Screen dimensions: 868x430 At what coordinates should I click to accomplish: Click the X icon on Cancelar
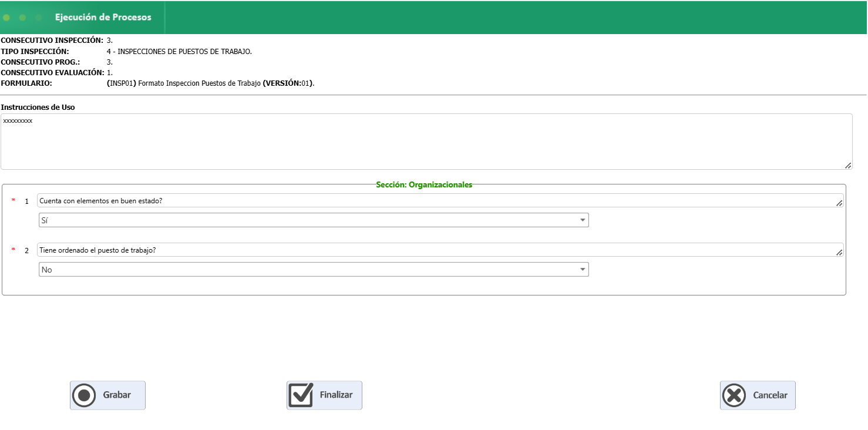[734, 395]
